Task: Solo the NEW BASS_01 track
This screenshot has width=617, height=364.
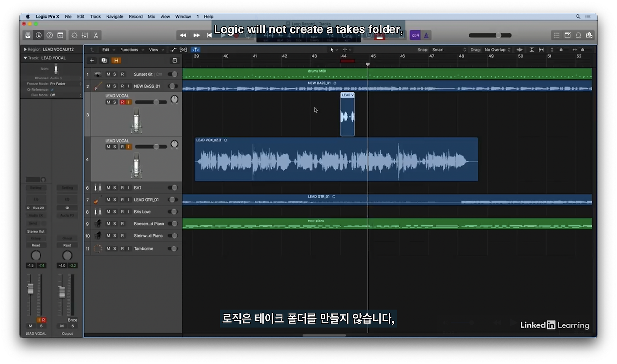Action: pyautogui.click(x=115, y=86)
